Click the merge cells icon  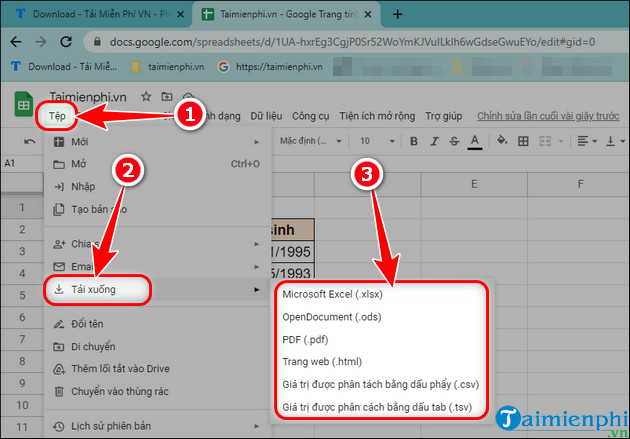[x=545, y=141]
